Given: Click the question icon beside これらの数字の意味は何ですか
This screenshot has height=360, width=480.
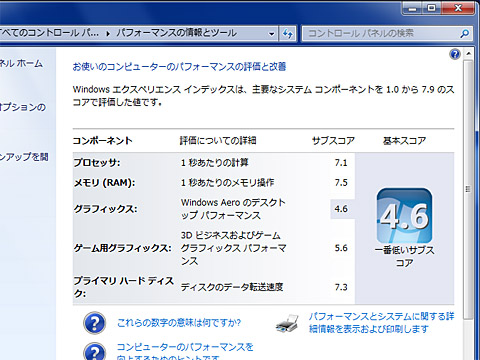Looking at the screenshot, I should (95, 323).
